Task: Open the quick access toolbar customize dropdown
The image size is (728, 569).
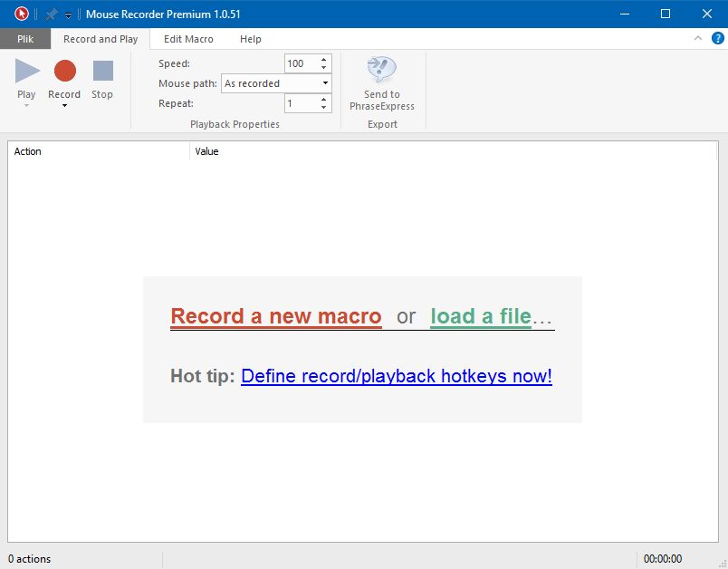Action: (67, 14)
